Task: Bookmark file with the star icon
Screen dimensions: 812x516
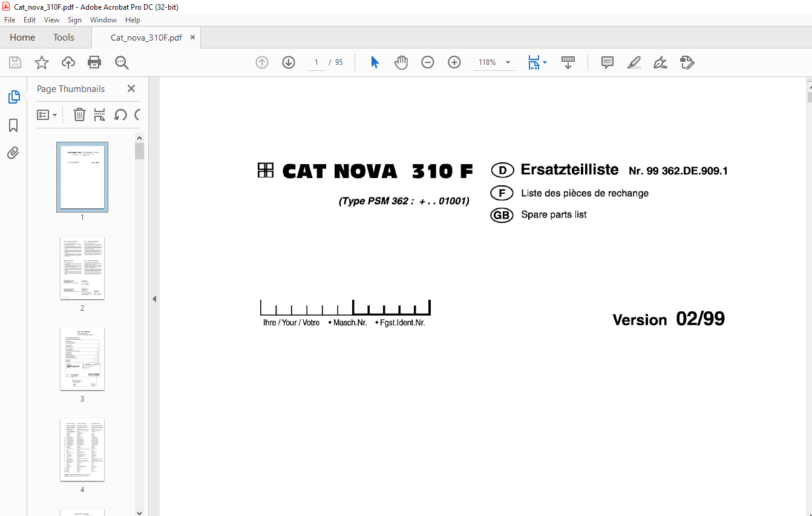Action: pos(41,62)
